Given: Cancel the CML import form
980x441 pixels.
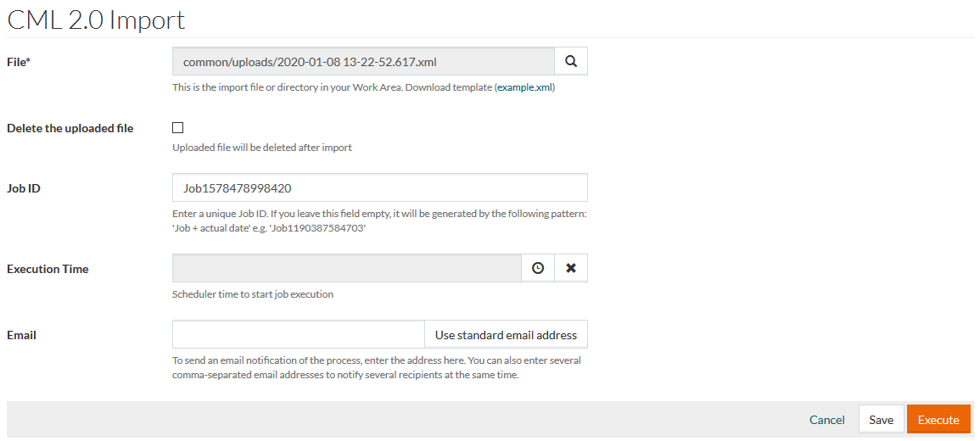Looking at the screenshot, I should click(x=826, y=420).
